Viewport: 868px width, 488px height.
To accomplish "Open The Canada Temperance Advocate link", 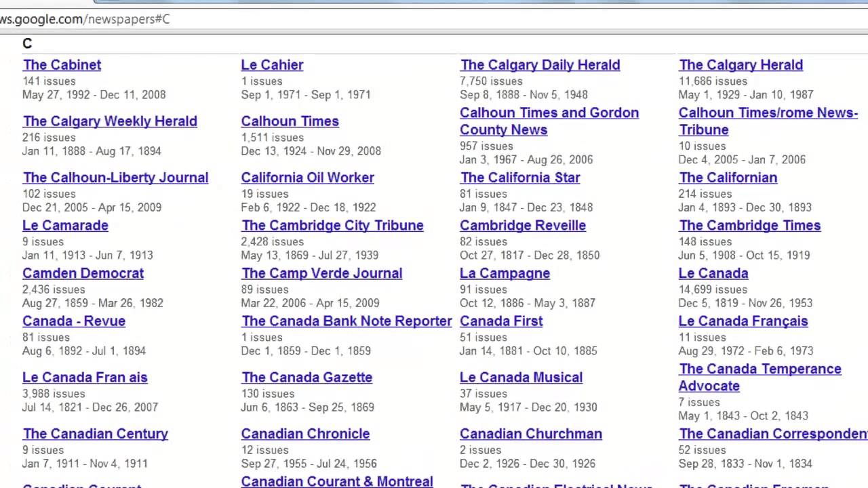I will (x=760, y=378).
